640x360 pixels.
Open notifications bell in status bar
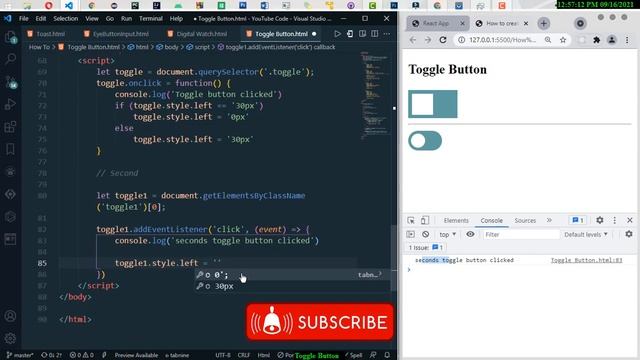387,355
